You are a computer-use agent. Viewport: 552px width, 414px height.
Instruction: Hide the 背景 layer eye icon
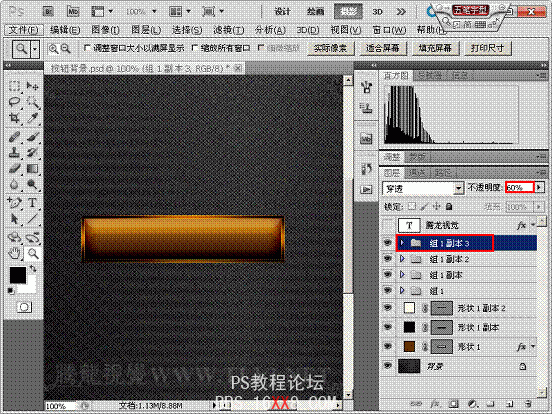[388, 366]
